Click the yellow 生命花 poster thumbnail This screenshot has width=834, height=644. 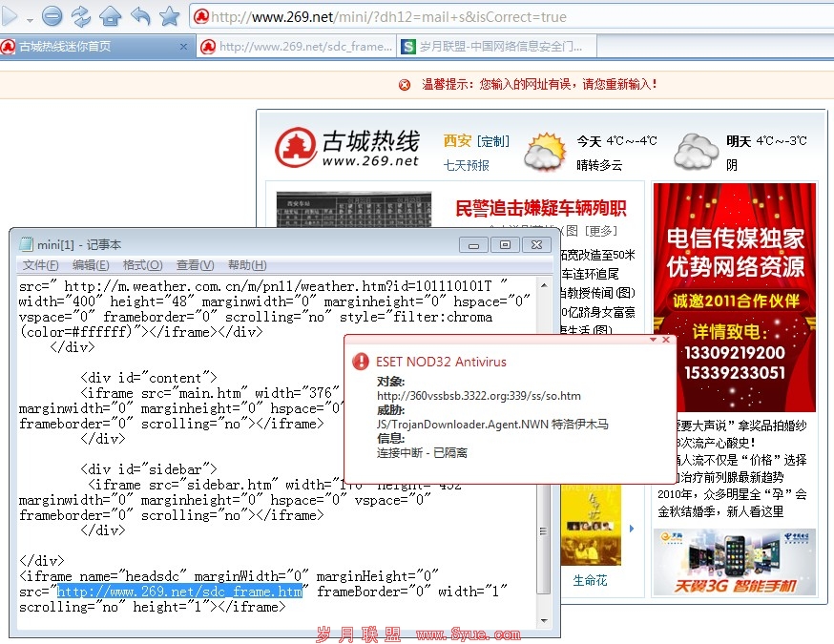pyautogui.click(x=591, y=525)
